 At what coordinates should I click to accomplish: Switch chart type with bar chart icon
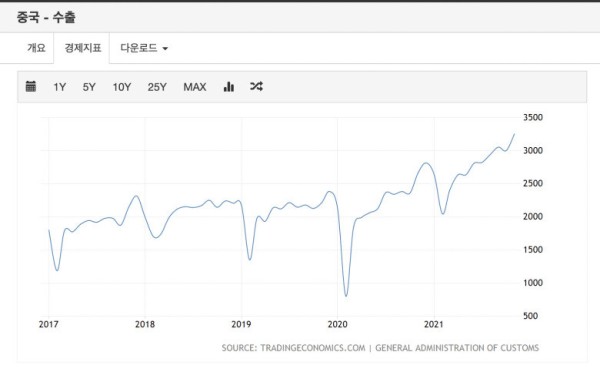coord(228,86)
